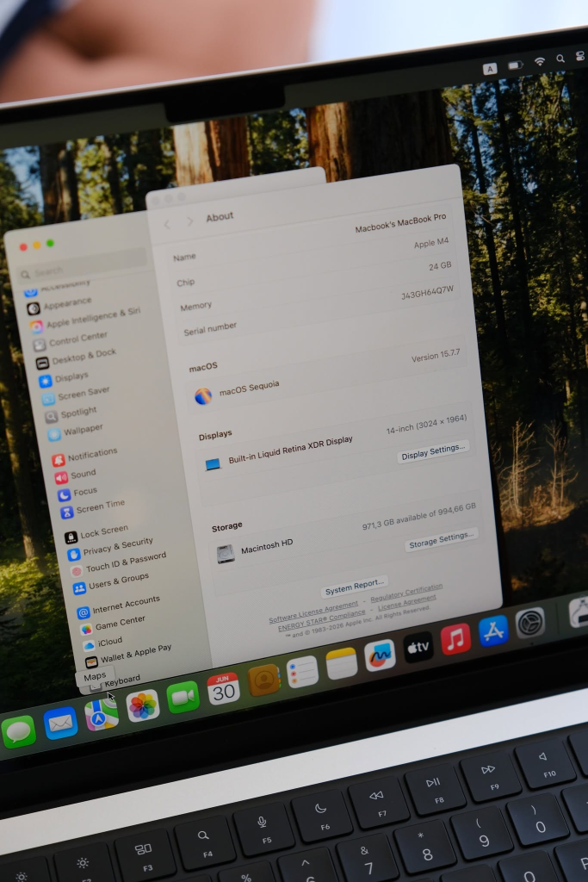Screen dimensions: 588x882
Task: Click the Macintosh HD drive icon
Action: pyautogui.click(x=226, y=554)
